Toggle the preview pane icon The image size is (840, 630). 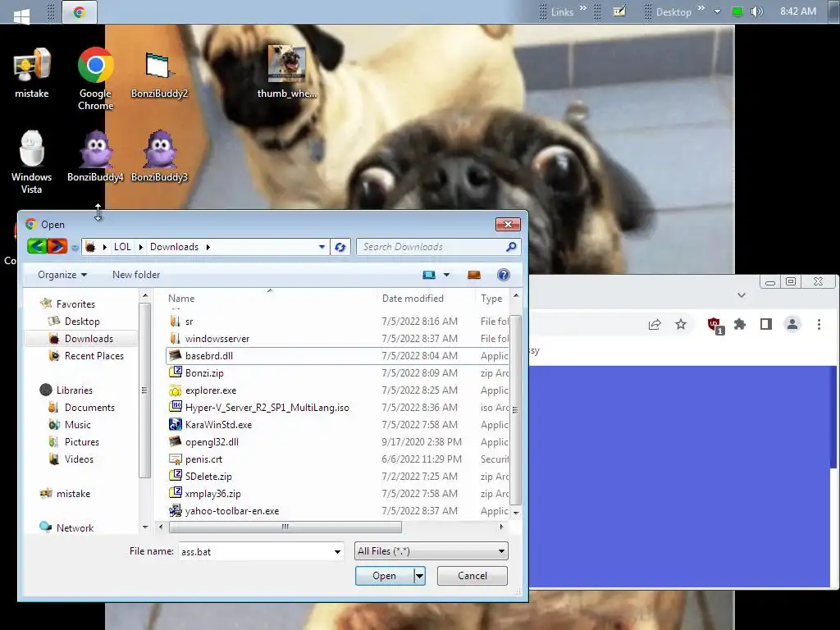[x=474, y=275]
